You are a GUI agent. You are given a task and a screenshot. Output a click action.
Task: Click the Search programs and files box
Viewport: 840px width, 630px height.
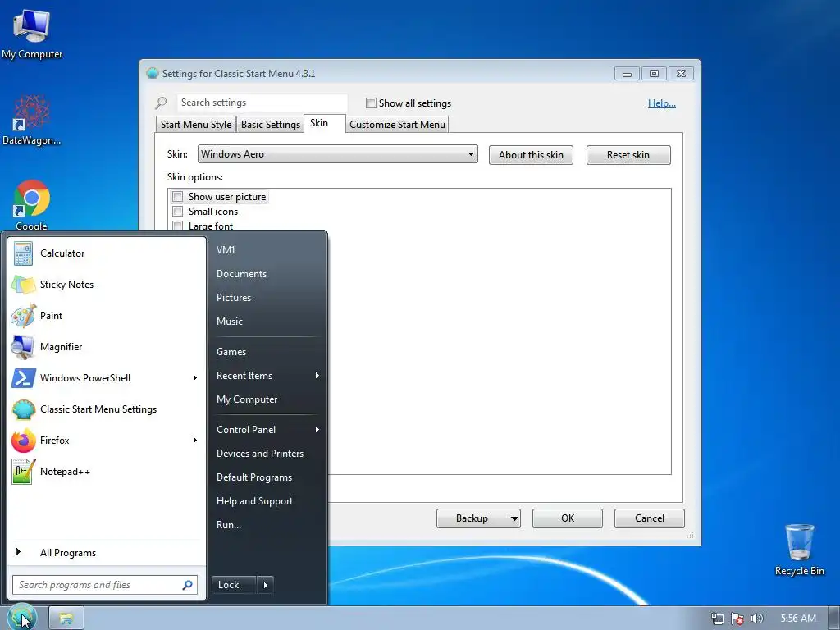coord(105,585)
